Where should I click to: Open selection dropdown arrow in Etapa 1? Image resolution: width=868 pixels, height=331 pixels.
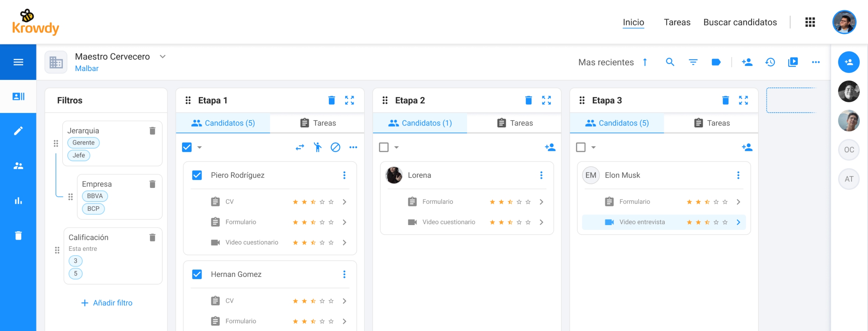[199, 147]
